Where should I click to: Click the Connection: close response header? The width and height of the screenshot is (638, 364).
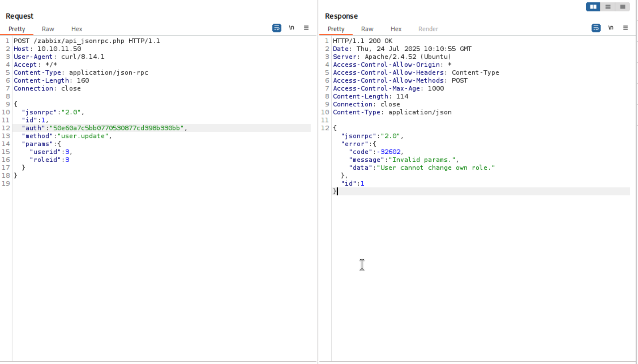[367, 104]
